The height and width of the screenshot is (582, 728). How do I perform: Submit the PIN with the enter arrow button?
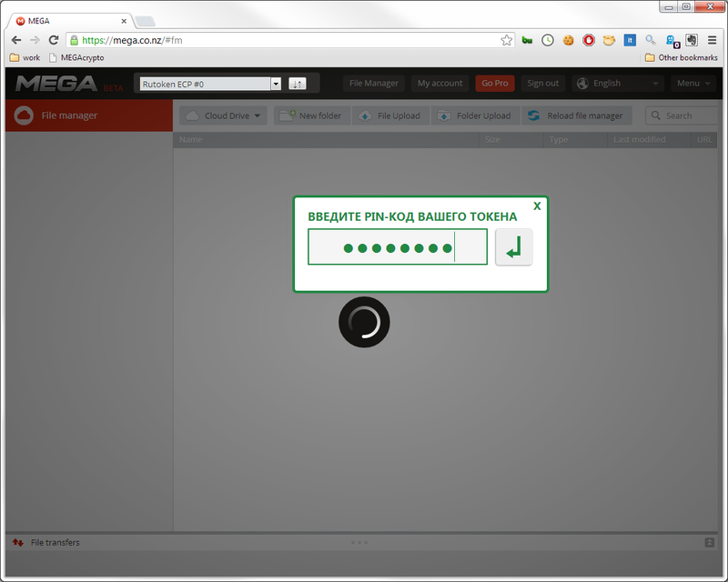point(513,247)
